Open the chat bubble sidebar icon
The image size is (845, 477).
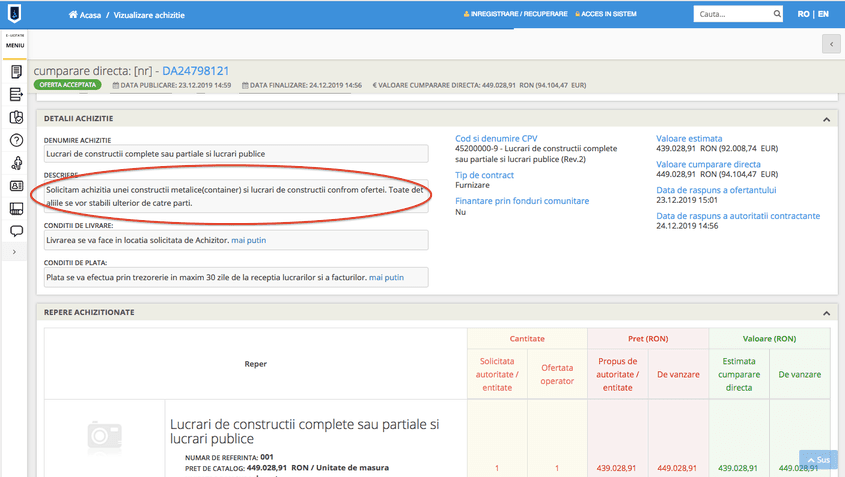pos(15,231)
